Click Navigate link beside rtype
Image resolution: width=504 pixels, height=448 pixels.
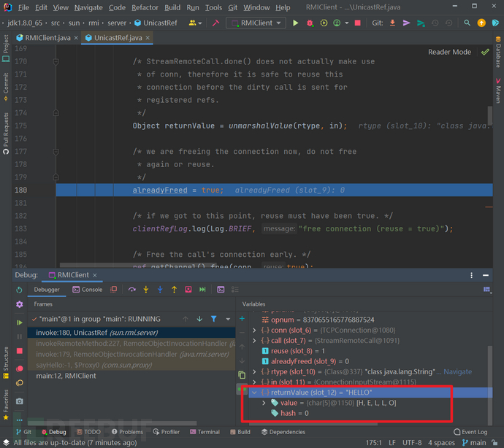[x=457, y=371]
